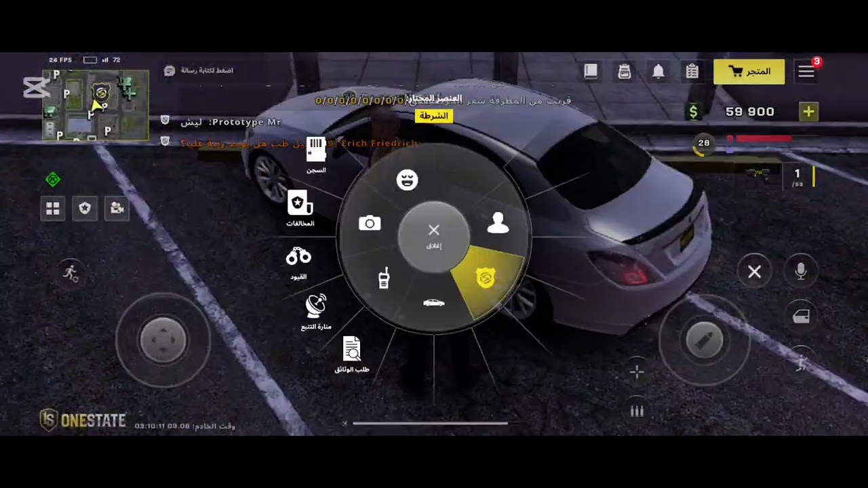
Task: Apply handcuffs (القيود) action
Action: [298, 263]
